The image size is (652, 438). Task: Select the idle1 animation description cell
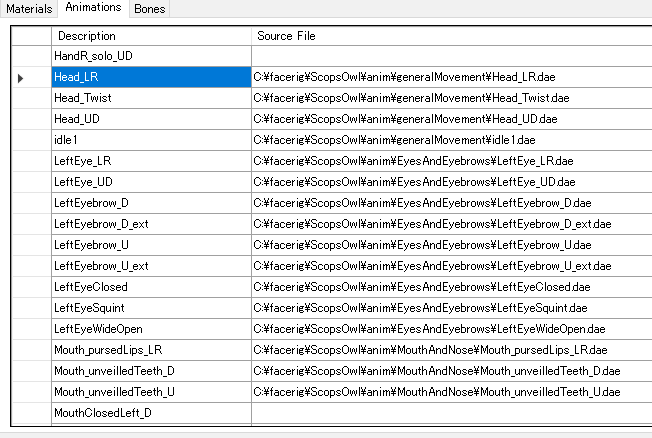pyautogui.click(x=150, y=140)
